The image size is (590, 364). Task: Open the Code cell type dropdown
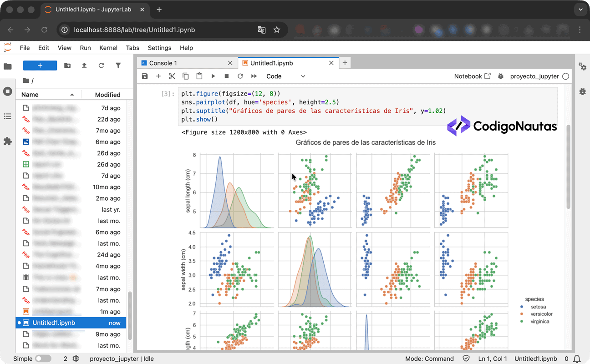pos(285,76)
